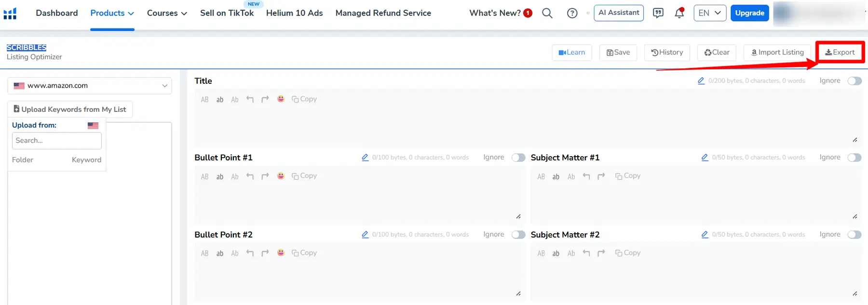Screen dimensions: 868x305
Task: Click the search magnifier icon in top bar
Action: click(547, 13)
